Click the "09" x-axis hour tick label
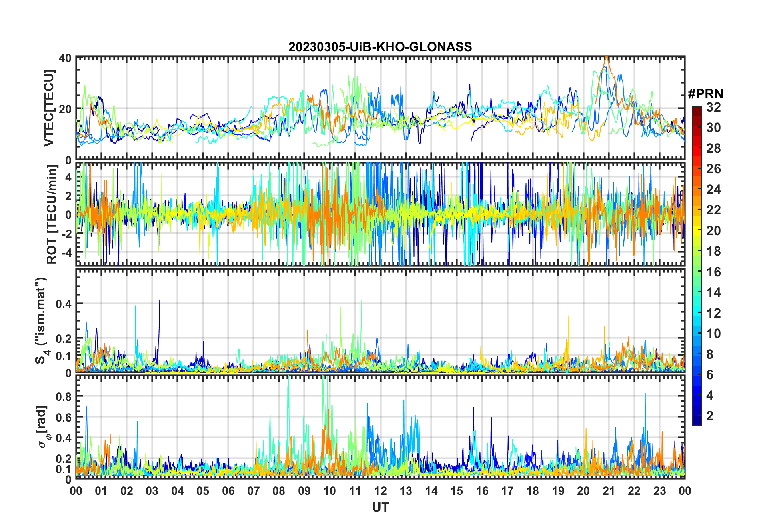This screenshot has width=761, height=532. pyautogui.click(x=304, y=491)
